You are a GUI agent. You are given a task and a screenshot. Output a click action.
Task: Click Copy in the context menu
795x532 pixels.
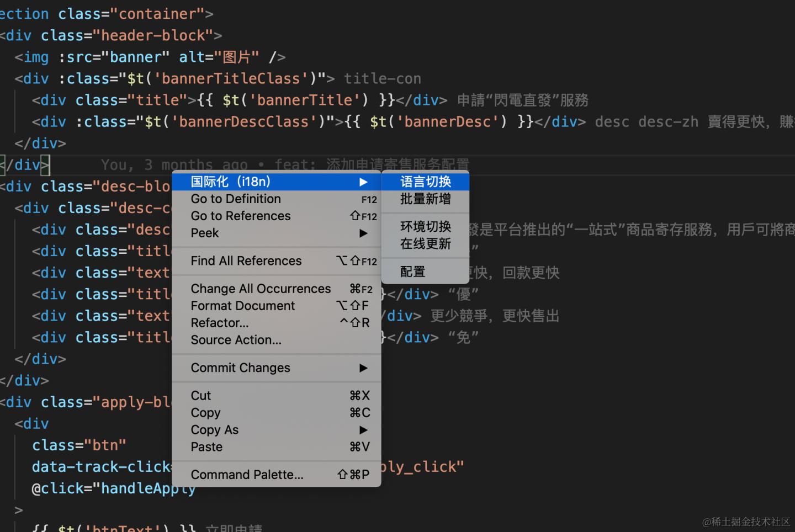coord(205,412)
